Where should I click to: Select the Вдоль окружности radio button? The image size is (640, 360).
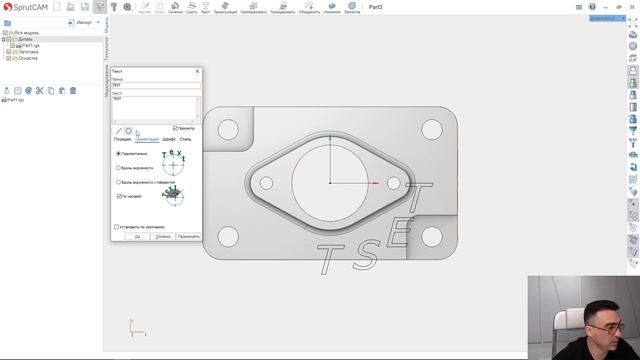118,168
